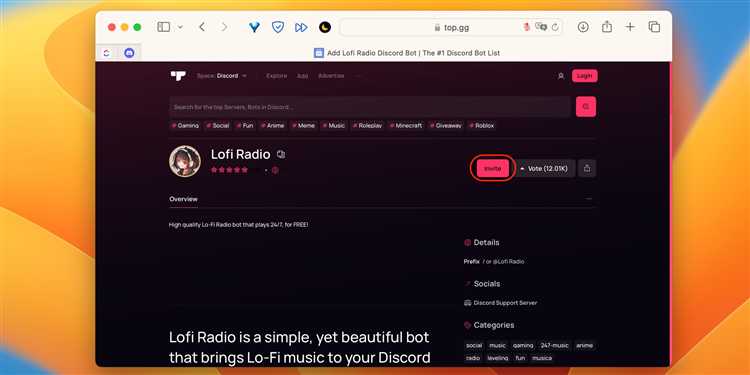
Task: Select the pinned Discord tab
Action: [129, 53]
